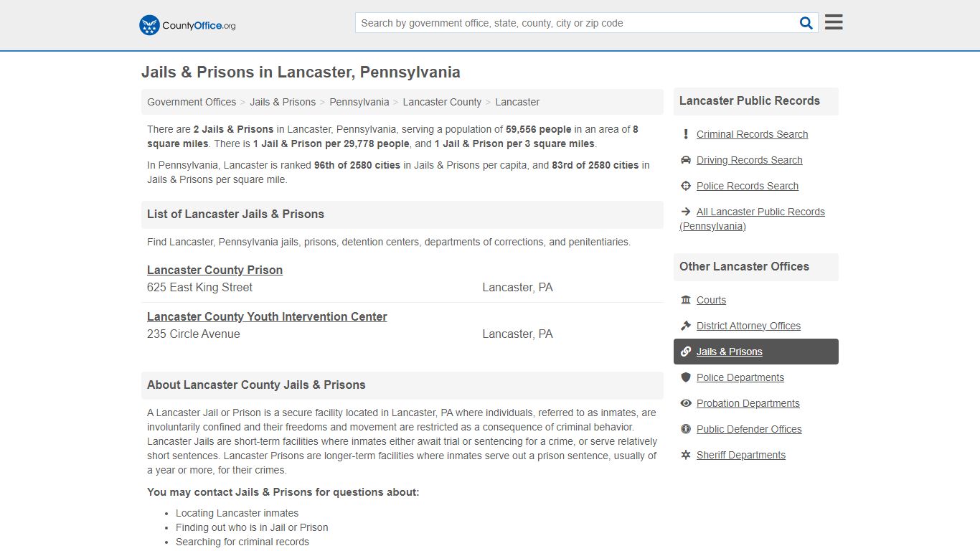Screen dimensions: 980x551
Task: Select the Lancaster breadcrumb item
Action: pos(517,102)
